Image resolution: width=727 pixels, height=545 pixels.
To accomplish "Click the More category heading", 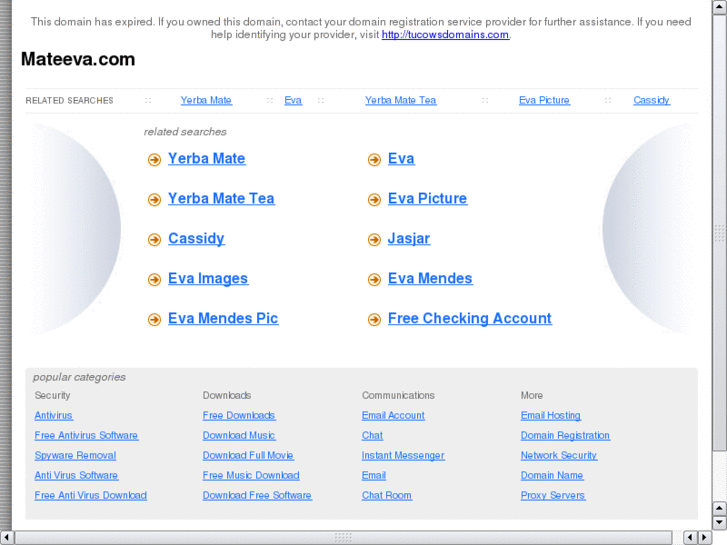I will (x=531, y=396).
